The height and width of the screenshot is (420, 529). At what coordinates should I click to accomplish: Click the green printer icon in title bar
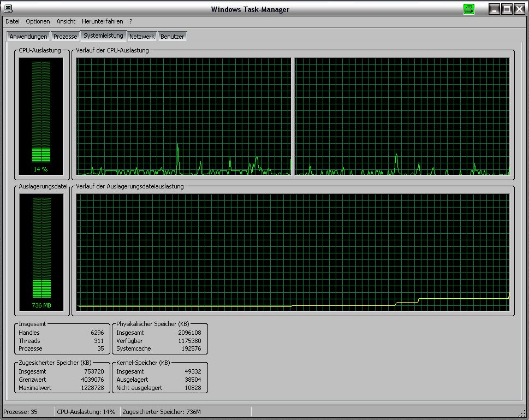pyautogui.click(x=469, y=9)
